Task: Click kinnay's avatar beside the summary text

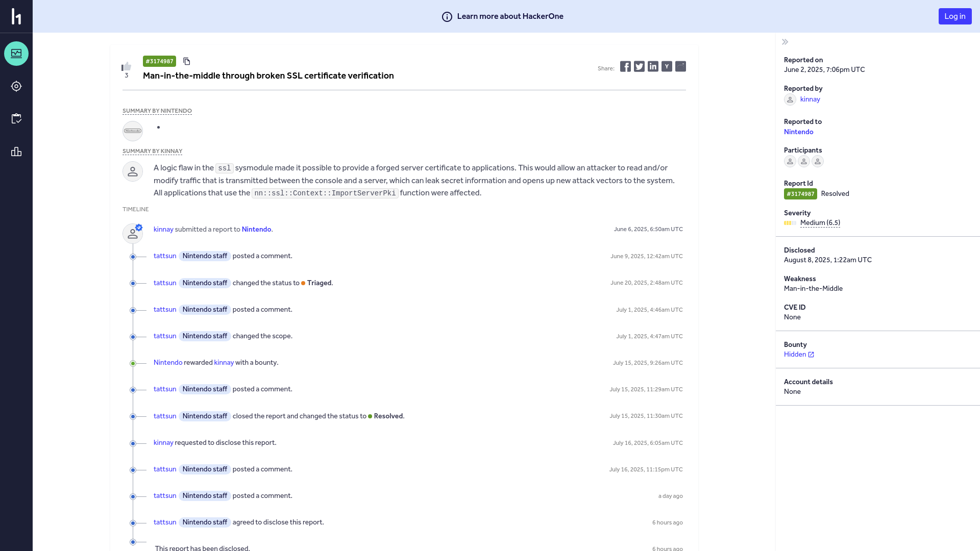Action: click(x=133, y=171)
